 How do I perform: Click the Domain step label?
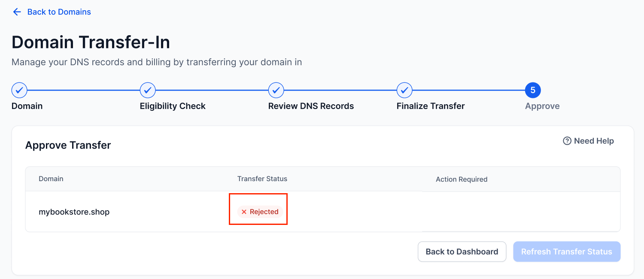(x=27, y=106)
